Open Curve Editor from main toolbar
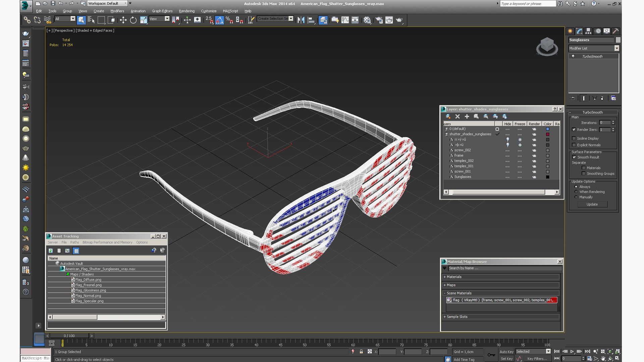Screen dimensions: 644x362 345,20
